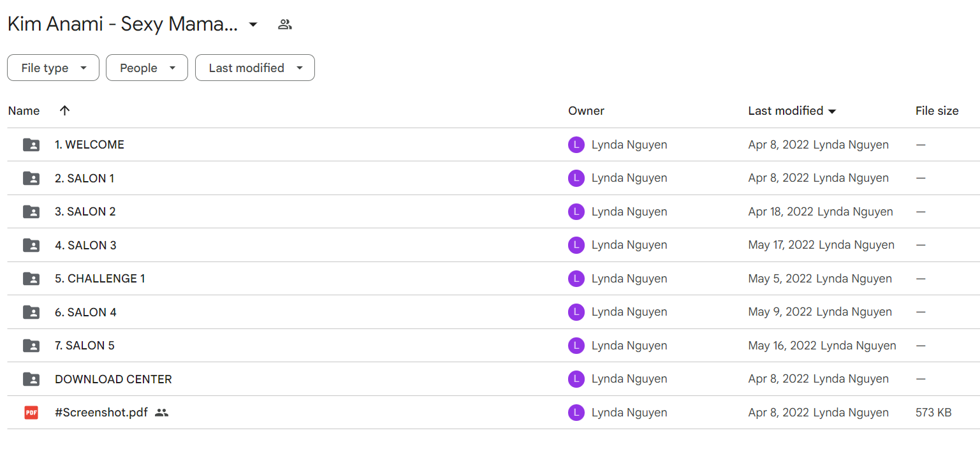
Task: Click the shared people icon beside title
Action: coord(285,25)
